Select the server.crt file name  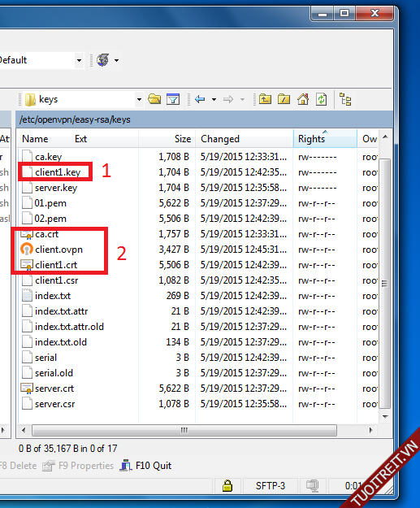[54, 389]
